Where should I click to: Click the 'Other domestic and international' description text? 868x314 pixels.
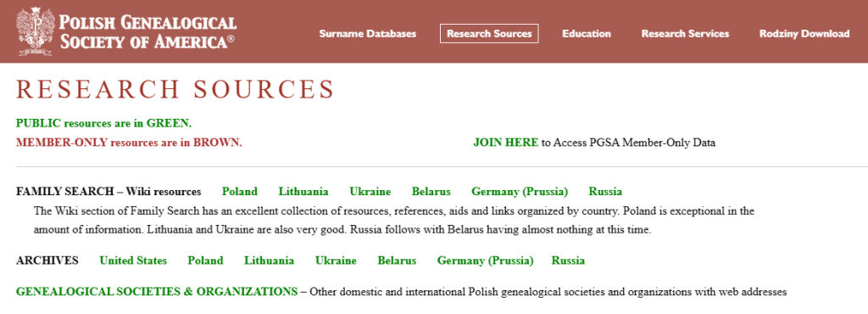(x=548, y=291)
